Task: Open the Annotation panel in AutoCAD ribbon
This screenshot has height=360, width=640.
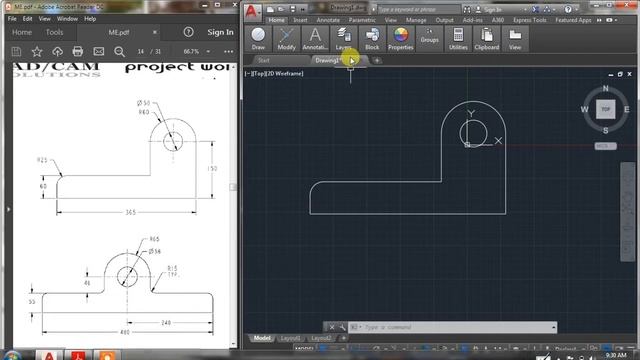Action: [315, 39]
